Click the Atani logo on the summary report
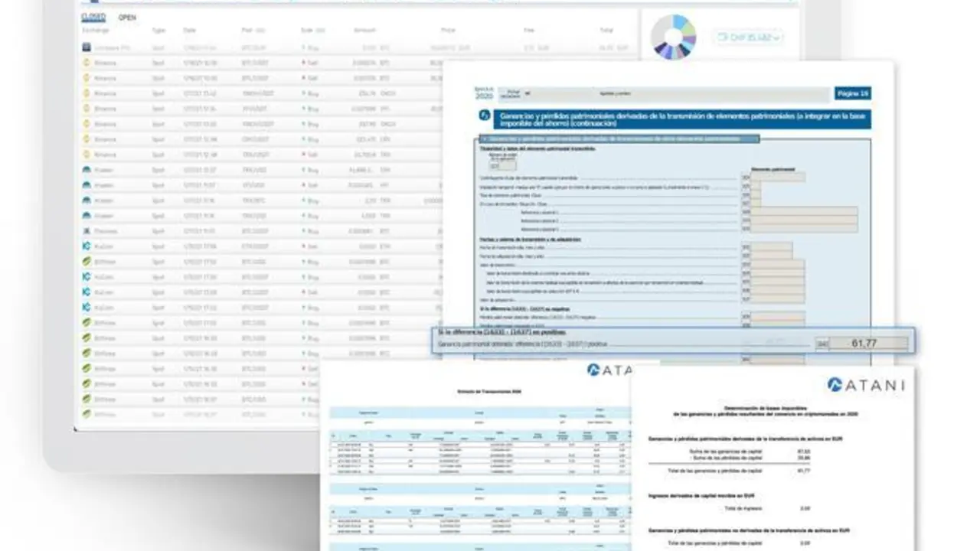Viewport: 980px width, 551px height. tap(865, 385)
